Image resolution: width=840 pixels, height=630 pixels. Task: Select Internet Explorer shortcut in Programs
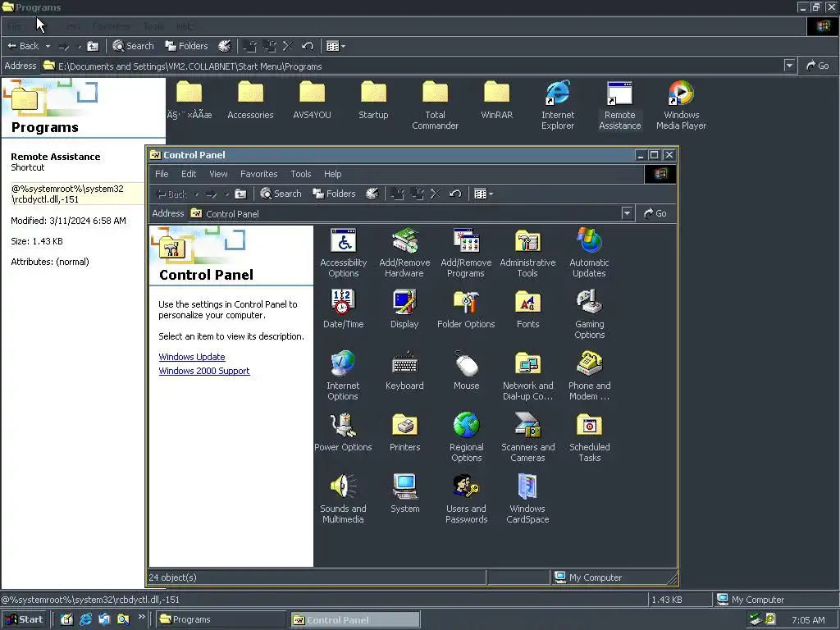click(558, 106)
